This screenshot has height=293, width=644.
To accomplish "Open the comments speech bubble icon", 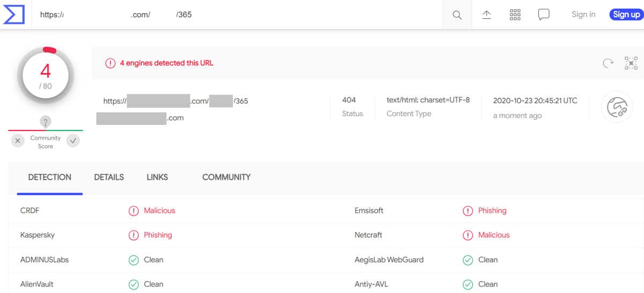I will click(x=544, y=15).
